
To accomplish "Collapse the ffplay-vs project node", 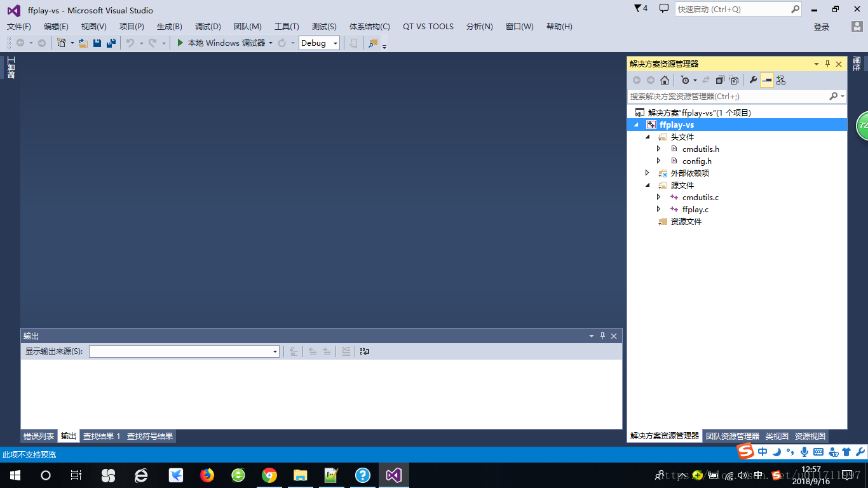I will (635, 125).
